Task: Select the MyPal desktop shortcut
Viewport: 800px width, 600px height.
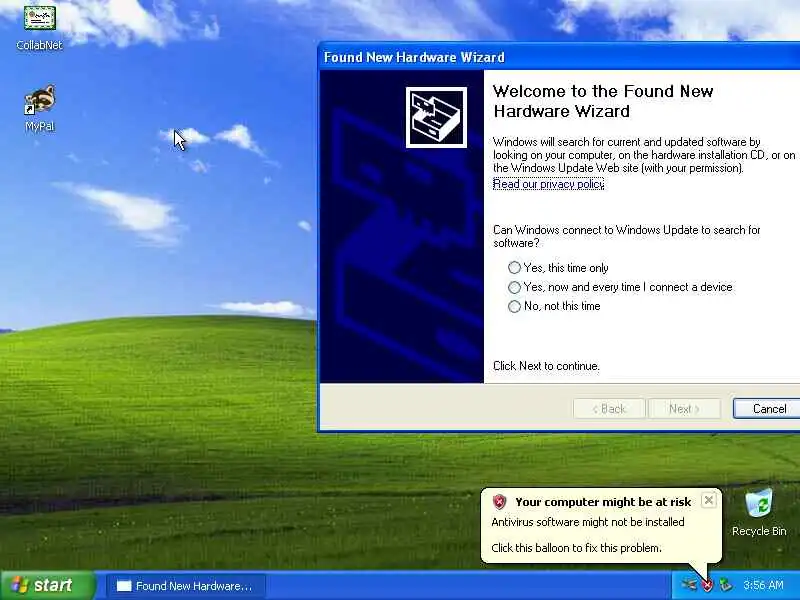Action: [39, 108]
